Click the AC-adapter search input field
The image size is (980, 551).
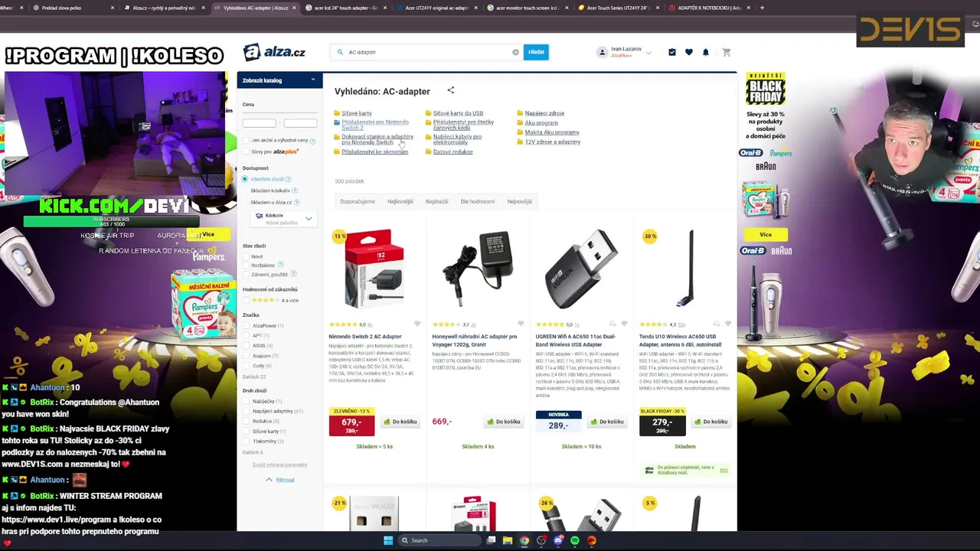426,52
